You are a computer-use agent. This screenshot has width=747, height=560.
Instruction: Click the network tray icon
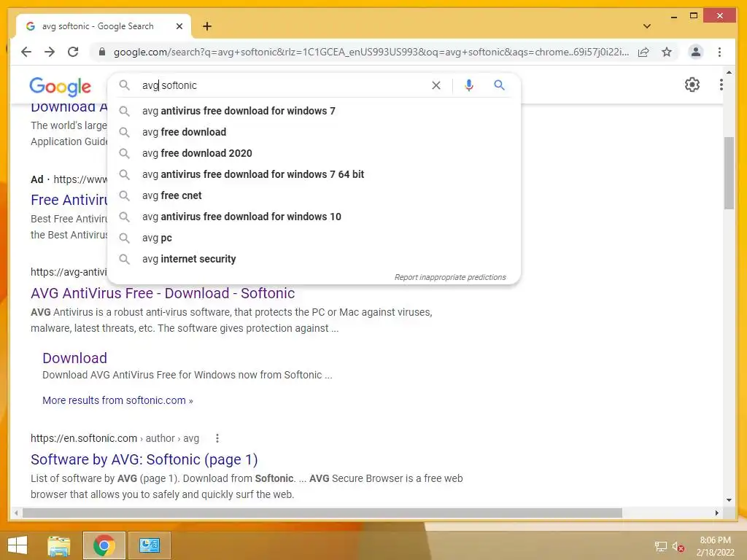660,547
